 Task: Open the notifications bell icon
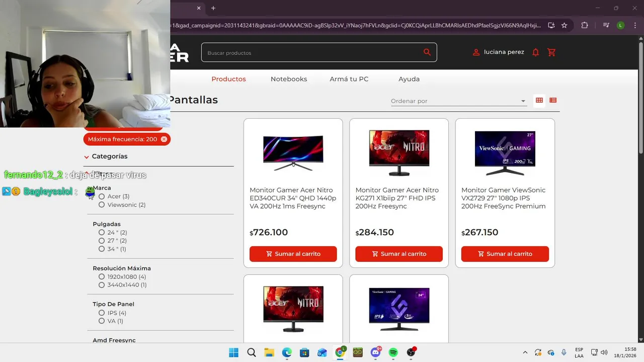click(535, 52)
